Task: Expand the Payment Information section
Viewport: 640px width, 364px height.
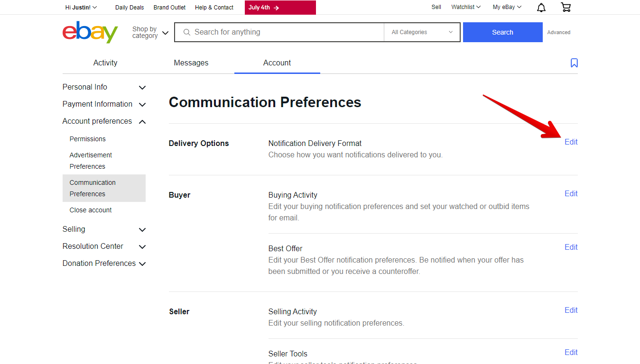Action: tap(104, 104)
